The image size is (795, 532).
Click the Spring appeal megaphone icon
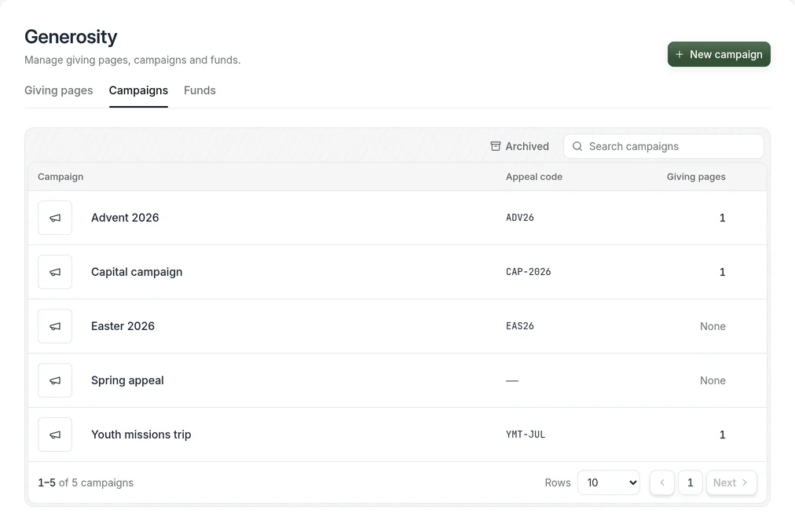[55, 380]
